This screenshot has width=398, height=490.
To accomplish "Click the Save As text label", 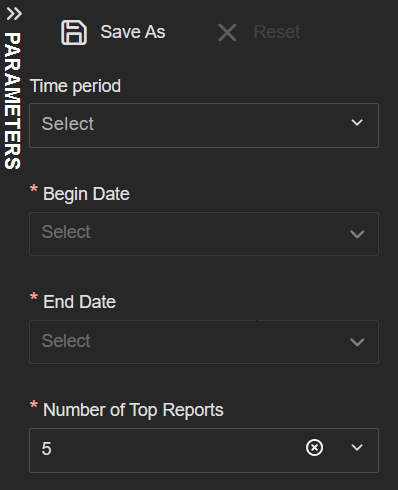I will (133, 32).
